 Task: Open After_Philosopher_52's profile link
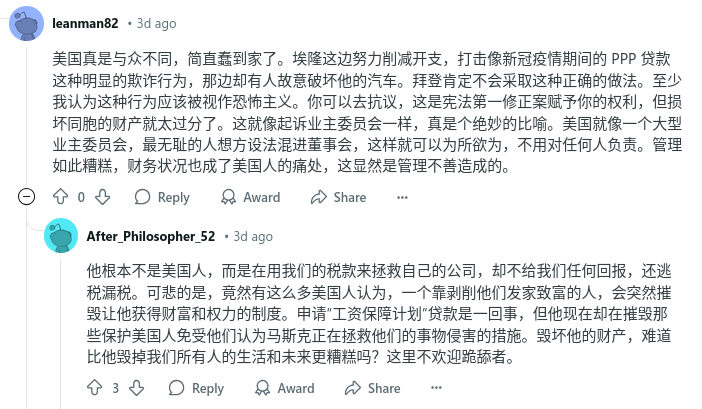(x=151, y=236)
